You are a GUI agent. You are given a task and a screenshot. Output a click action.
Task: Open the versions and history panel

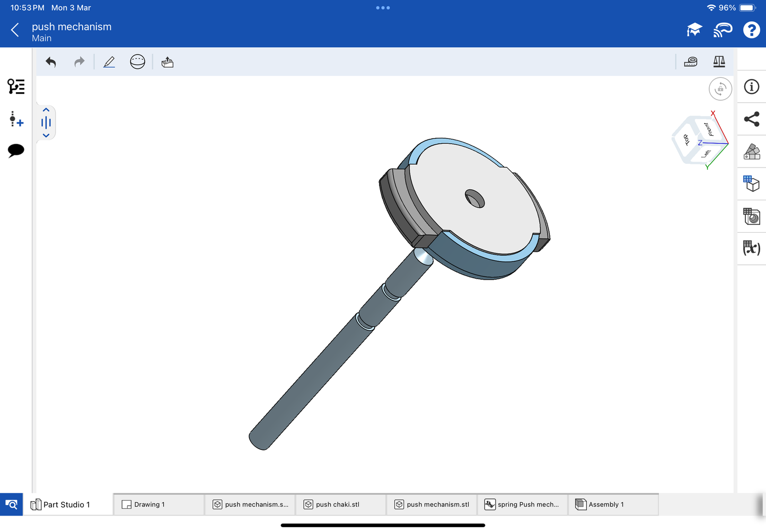(16, 119)
